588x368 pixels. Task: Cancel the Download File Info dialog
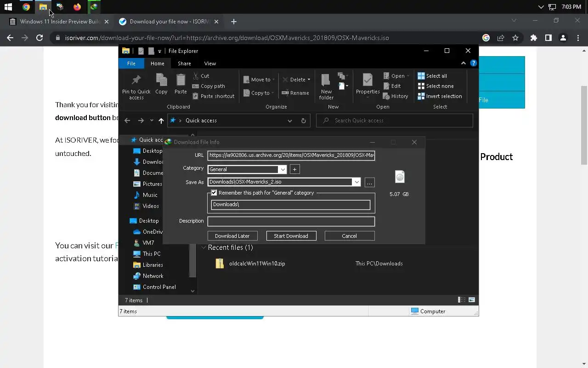click(x=350, y=236)
